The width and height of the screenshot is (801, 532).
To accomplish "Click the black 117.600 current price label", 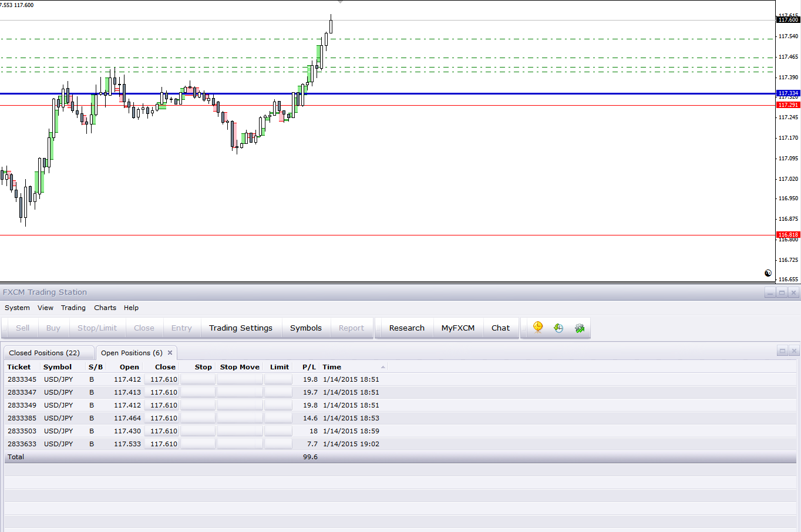I will click(788, 20).
